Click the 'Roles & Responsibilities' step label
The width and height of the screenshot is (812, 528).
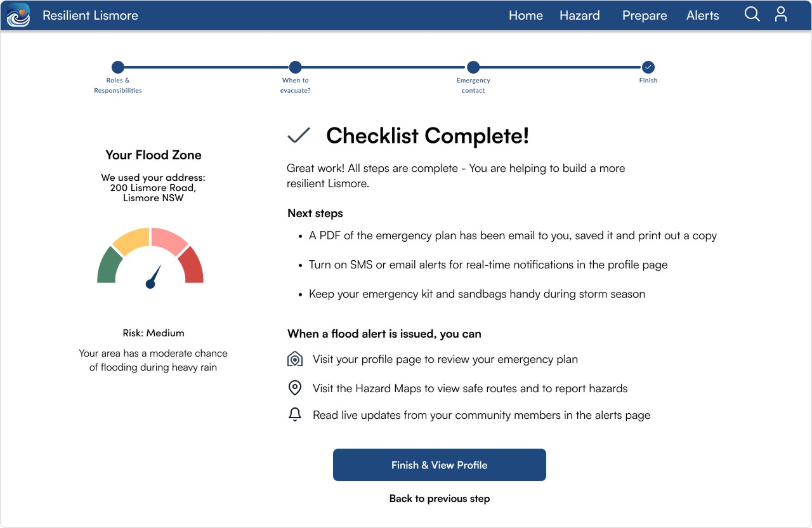click(118, 86)
